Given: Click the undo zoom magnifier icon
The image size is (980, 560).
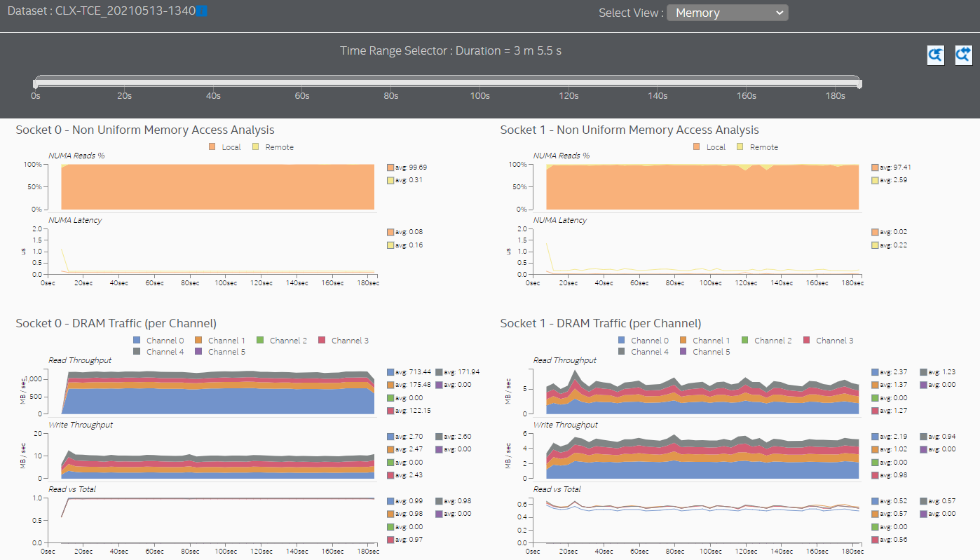Looking at the screenshot, I should click(x=935, y=55).
